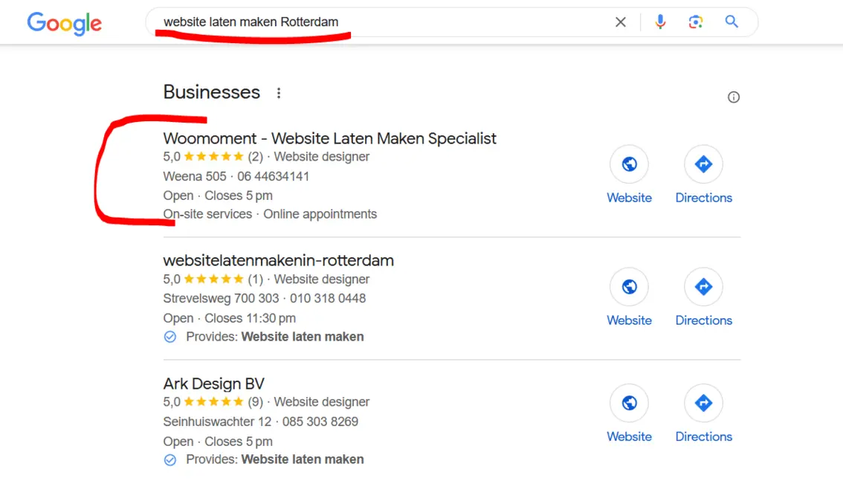Start voice search with microphone icon

pos(660,22)
